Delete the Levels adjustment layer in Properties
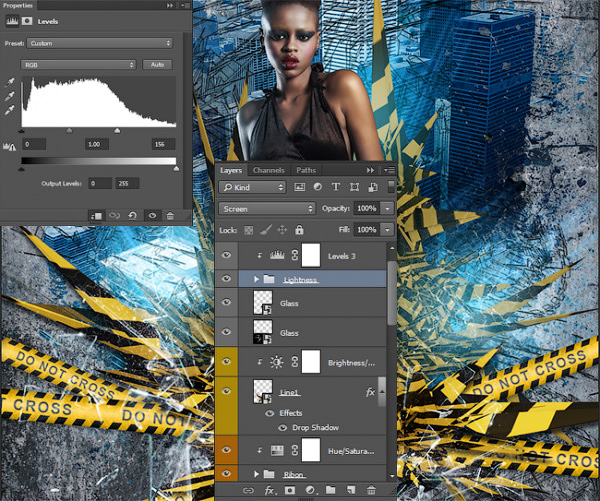Image resolution: width=600 pixels, height=501 pixels. (x=170, y=216)
